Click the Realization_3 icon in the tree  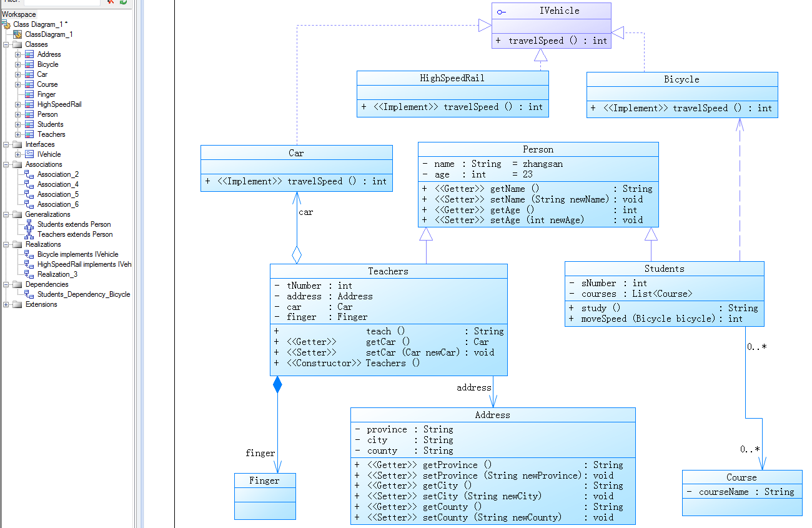[29, 274]
